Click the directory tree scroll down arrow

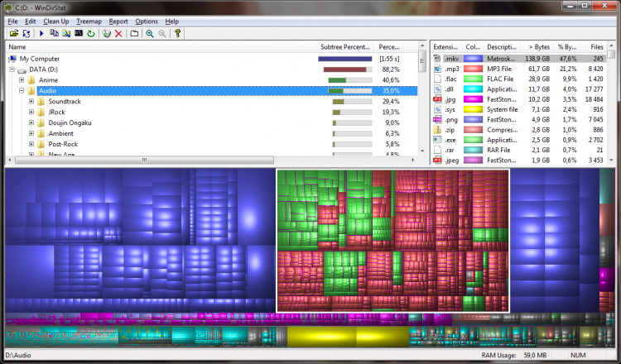tap(422, 151)
